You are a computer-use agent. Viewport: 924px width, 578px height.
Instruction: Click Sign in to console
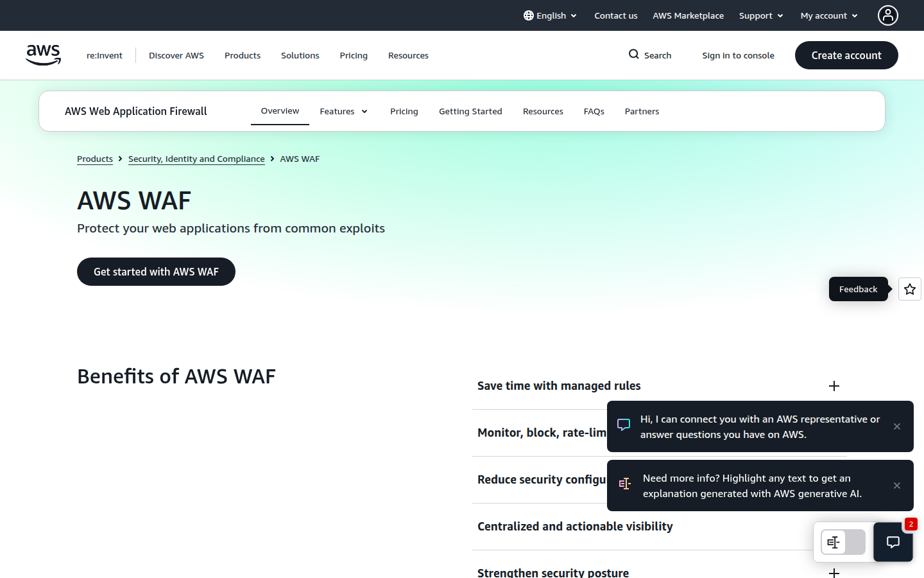click(x=738, y=55)
